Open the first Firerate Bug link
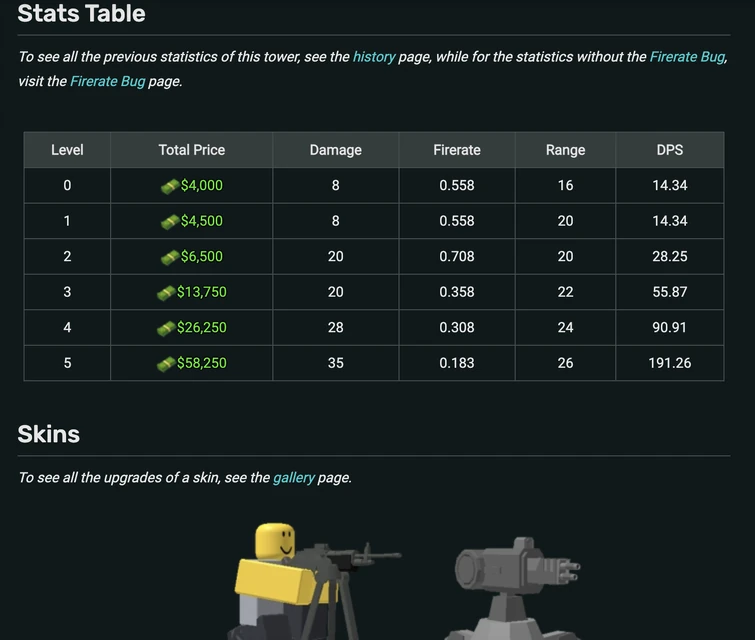The image size is (755, 640). 687,57
